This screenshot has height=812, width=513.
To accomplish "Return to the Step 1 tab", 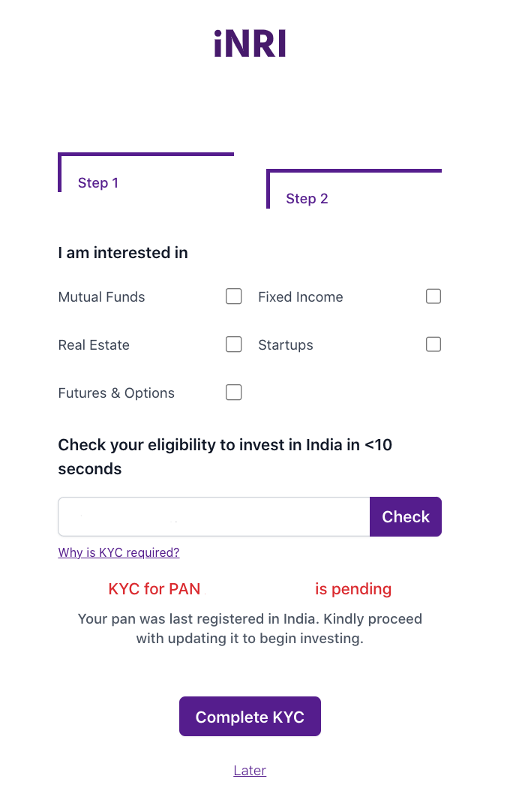I will point(98,182).
